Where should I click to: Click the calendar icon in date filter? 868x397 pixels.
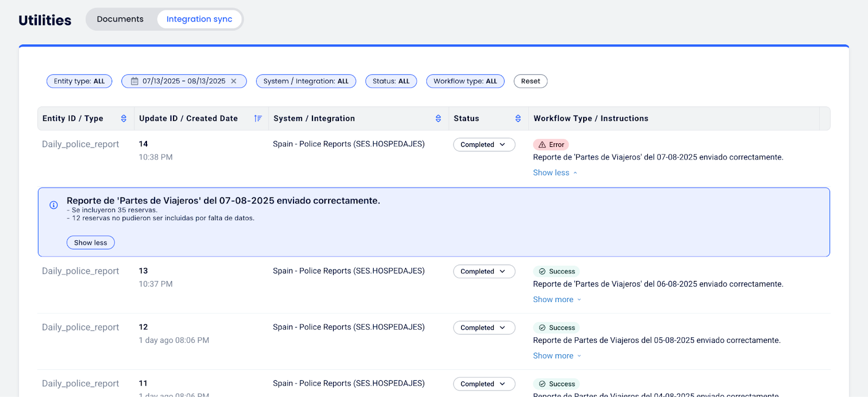coord(135,81)
